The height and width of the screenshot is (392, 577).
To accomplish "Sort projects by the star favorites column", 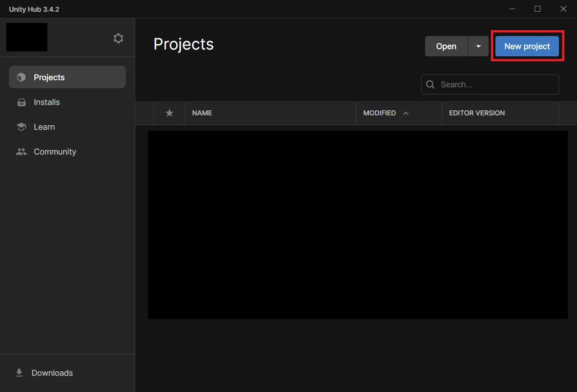I will pyautogui.click(x=169, y=113).
